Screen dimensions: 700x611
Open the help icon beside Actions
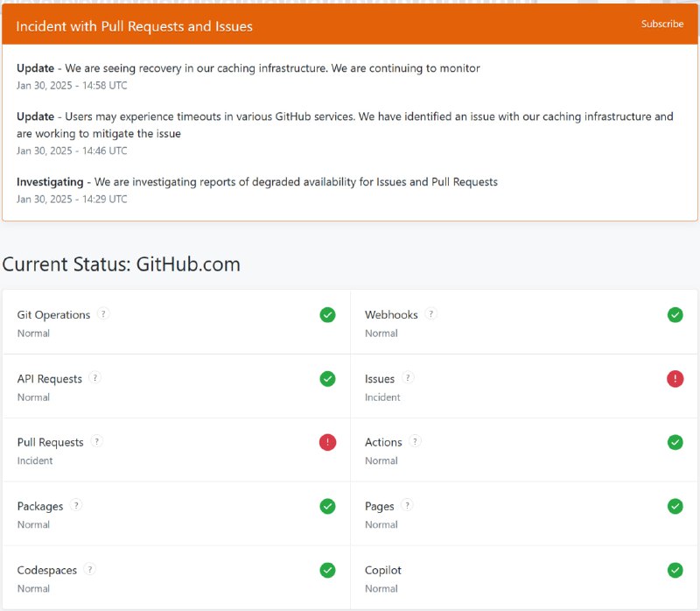[x=415, y=442]
